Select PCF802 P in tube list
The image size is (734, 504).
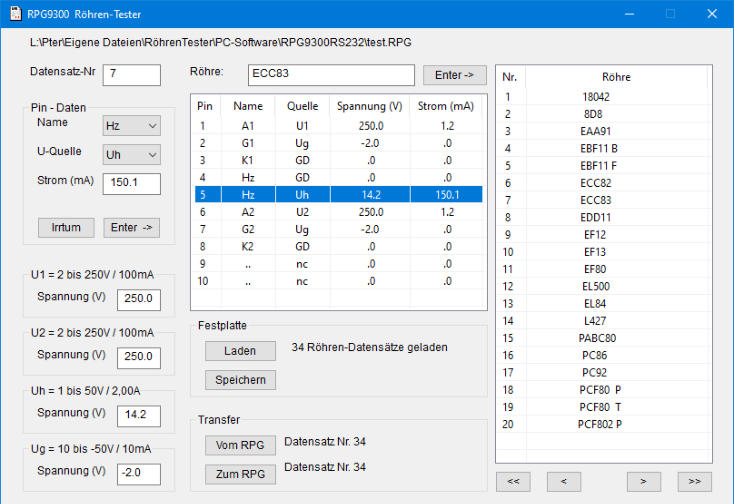[x=599, y=424]
